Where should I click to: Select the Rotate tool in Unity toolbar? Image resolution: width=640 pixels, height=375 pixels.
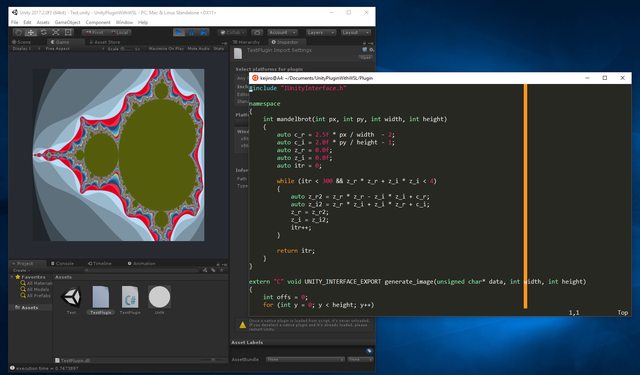(x=43, y=32)
